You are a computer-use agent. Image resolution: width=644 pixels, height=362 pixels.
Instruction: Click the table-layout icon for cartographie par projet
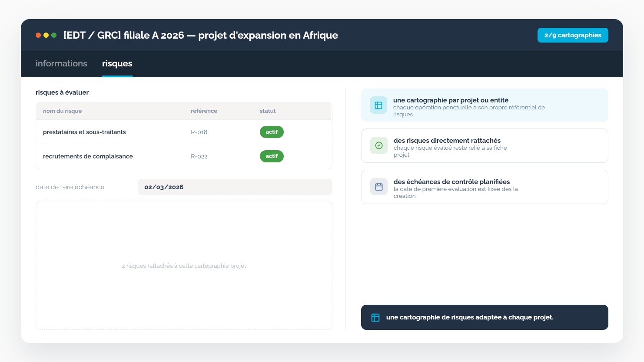[378, 105]
